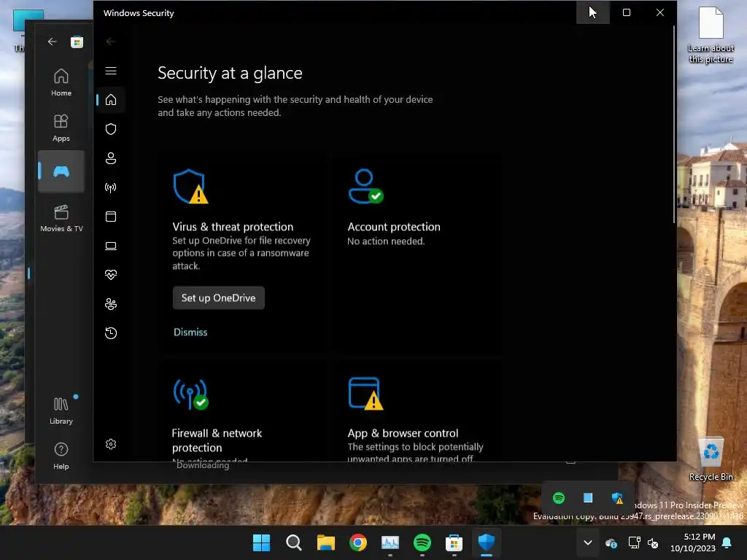Click the Microsoft Store logo icon
This screenshot has width=747, height=560.
click(77, 42)
